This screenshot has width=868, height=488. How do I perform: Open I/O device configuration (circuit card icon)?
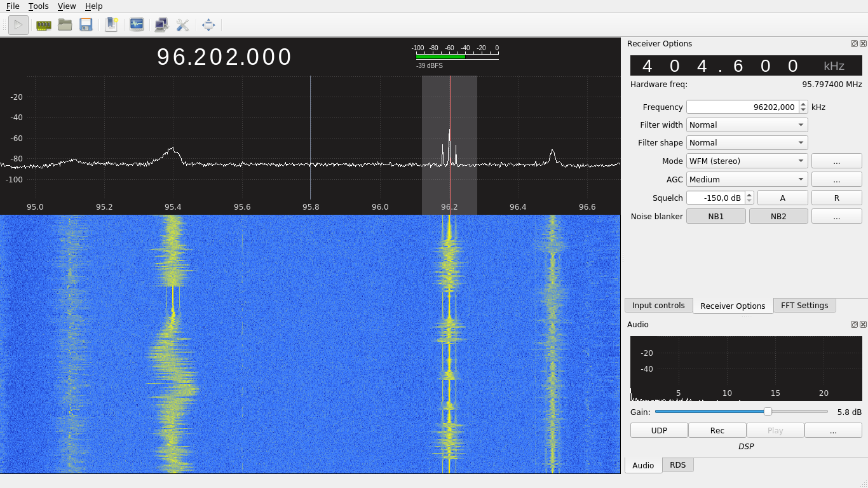pos(43,25)
